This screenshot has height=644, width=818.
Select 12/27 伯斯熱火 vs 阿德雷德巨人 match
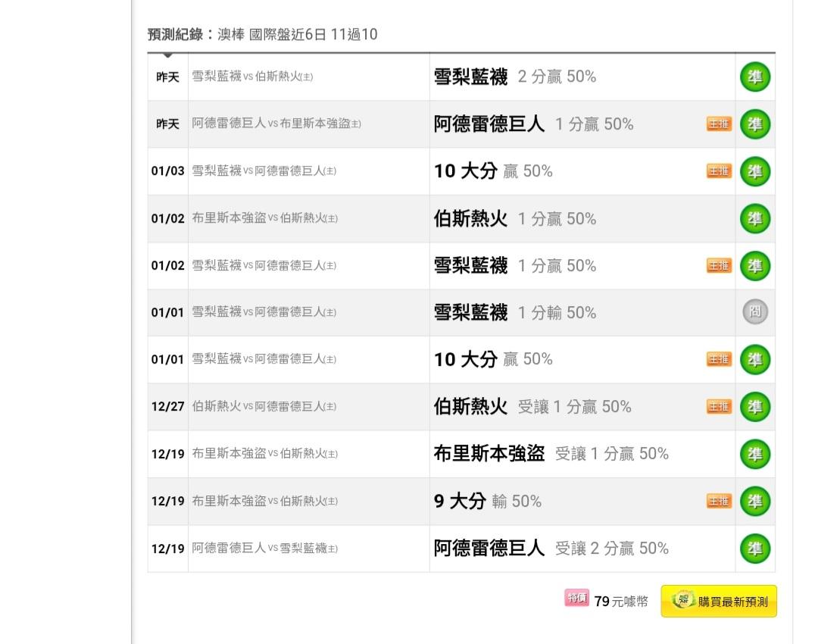coord(264,406)
